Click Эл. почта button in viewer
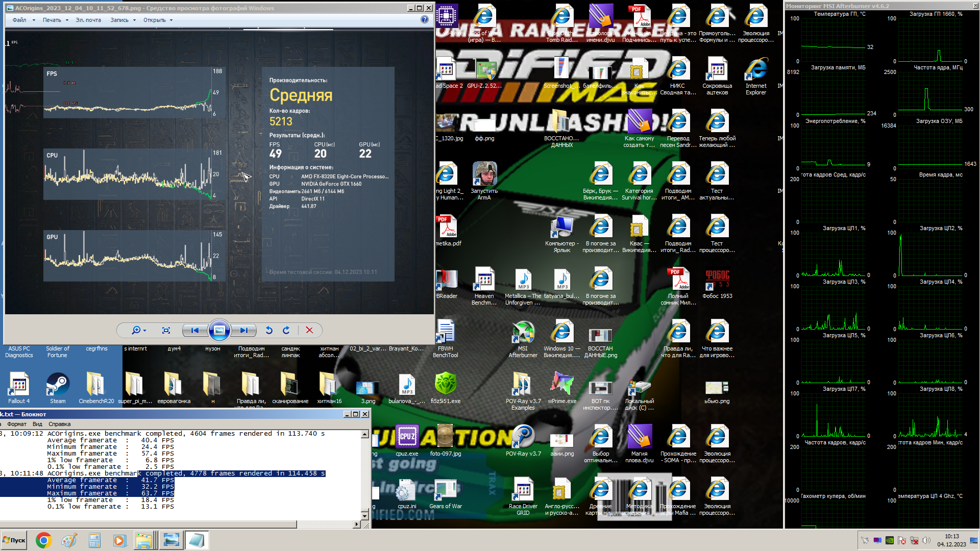The height and width of the screenshot is (551, 980). pos(88,20)
